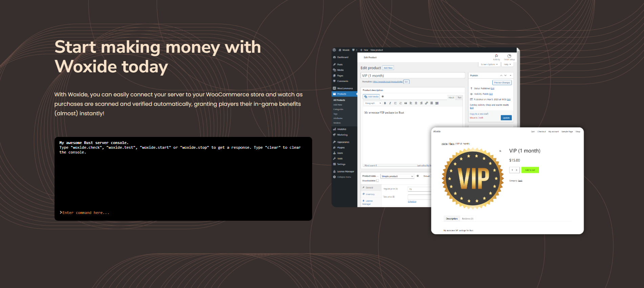Insert a blockquote in the editor
644x288 pixels.
(x=406, y=103)
